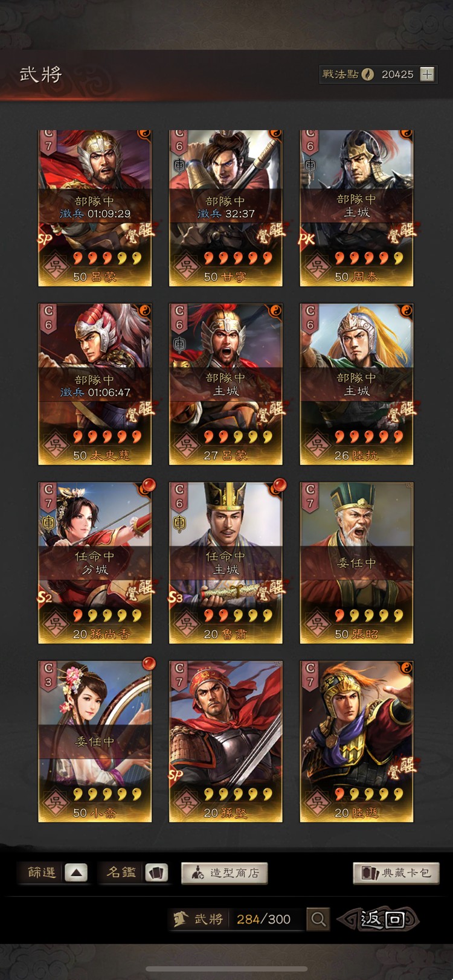The width and height of the screenshot is (453, 980).
Task: Select the 甘寧 general card
Action: point(226,208)
